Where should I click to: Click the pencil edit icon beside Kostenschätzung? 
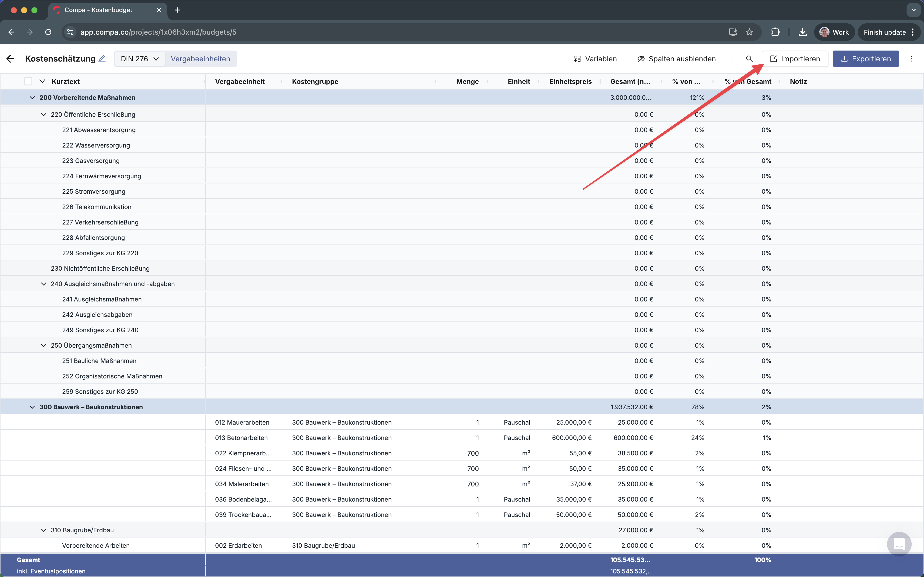[x=102, y=59]
